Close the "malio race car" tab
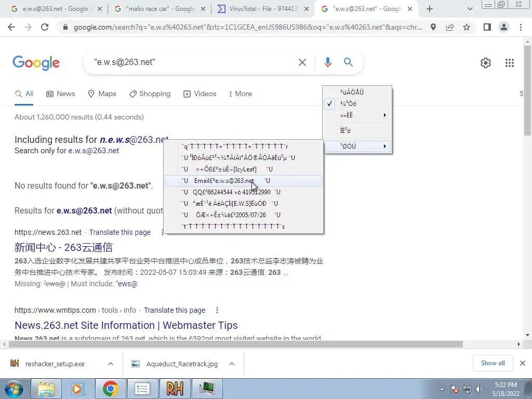This screenshot has width=532, height=399. [203, 9]
